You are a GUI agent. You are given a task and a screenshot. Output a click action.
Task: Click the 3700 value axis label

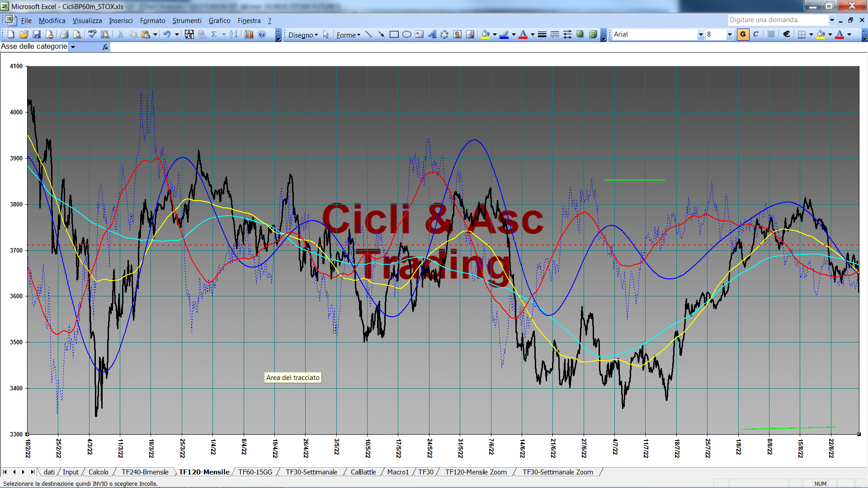pos(16,250)
